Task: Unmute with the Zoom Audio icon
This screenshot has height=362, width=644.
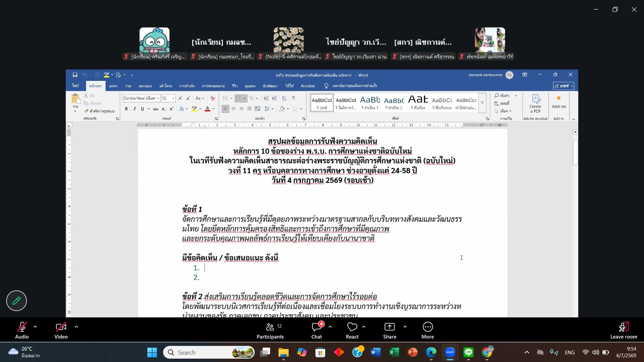Action: 22,330
